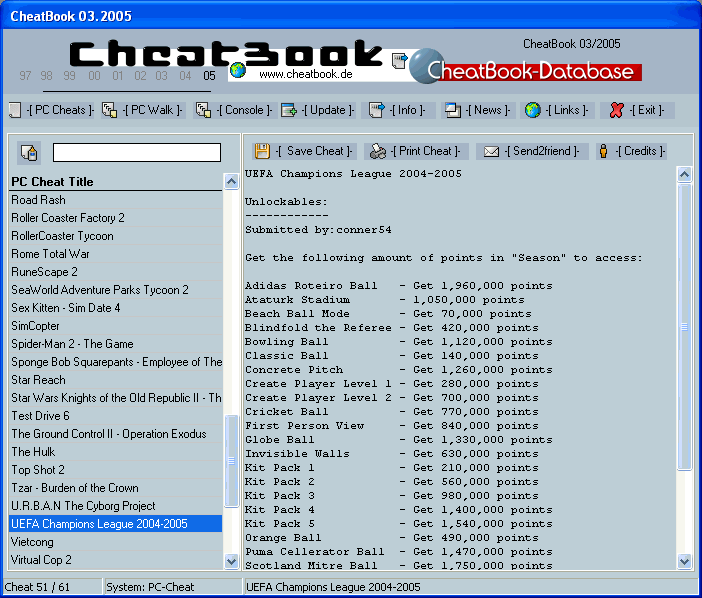
Task: Select Tzar - Burden of the Crown
Action: coord(116,487)
